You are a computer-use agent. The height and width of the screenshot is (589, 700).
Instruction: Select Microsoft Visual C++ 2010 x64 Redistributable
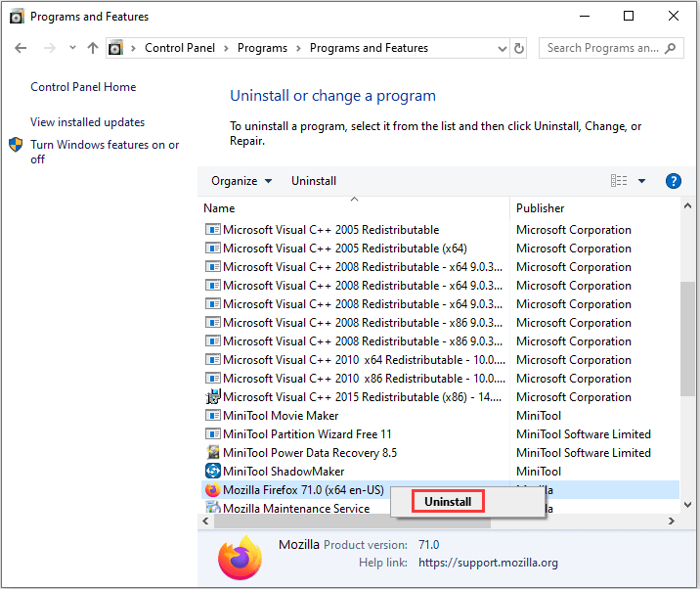(x=364, y=360)
